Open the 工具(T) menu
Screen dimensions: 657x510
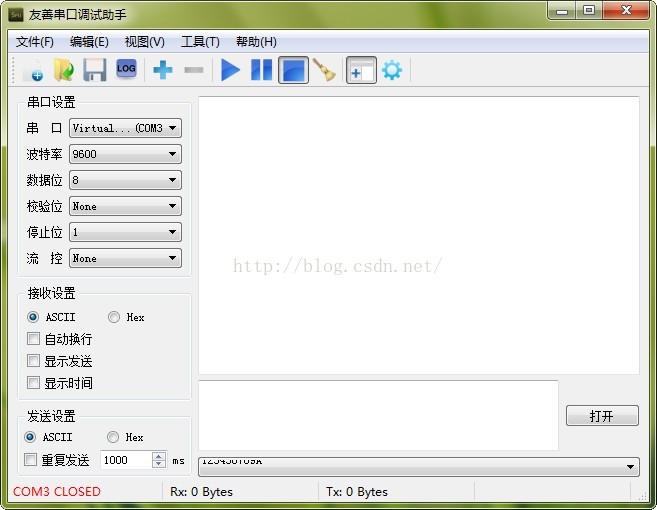tap(200, 42)
